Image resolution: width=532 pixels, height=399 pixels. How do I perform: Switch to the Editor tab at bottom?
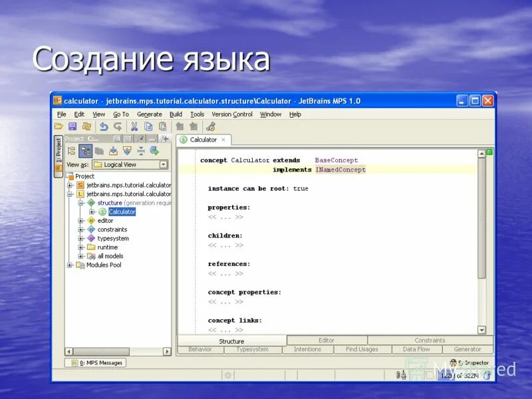[x=327, y=340]
